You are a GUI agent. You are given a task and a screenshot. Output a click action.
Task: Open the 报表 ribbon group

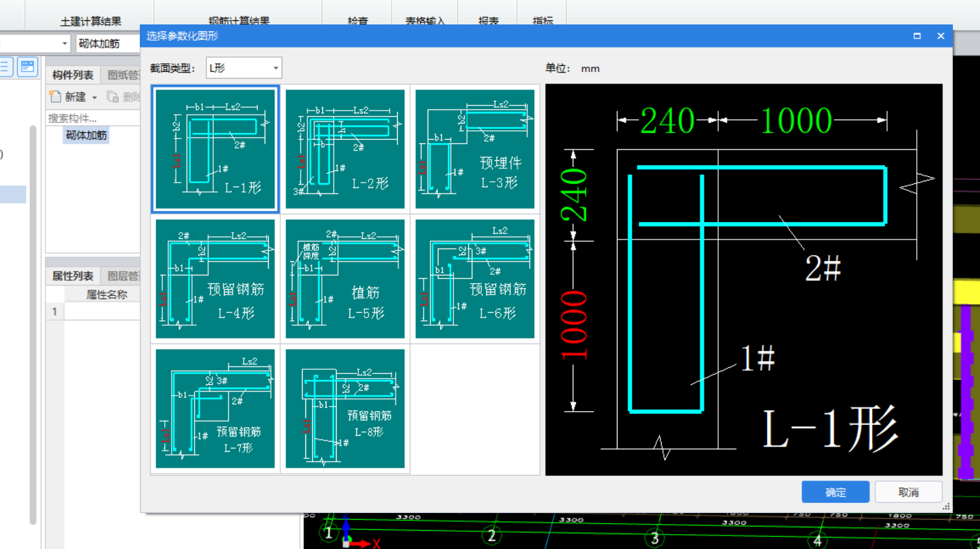click(489, 22)
